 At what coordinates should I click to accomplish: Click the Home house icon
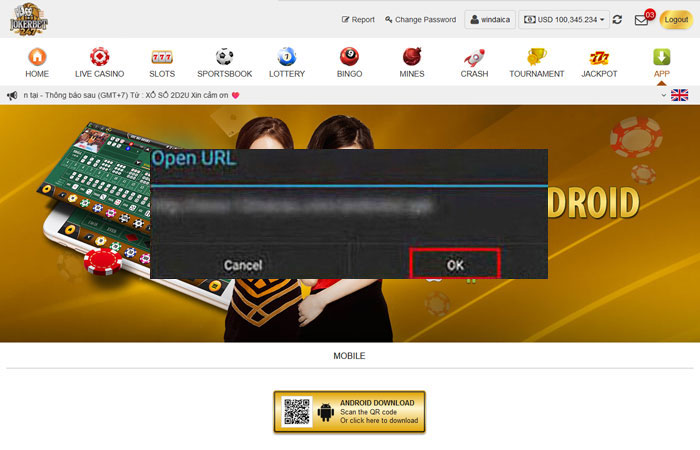[x=37, y=57]
